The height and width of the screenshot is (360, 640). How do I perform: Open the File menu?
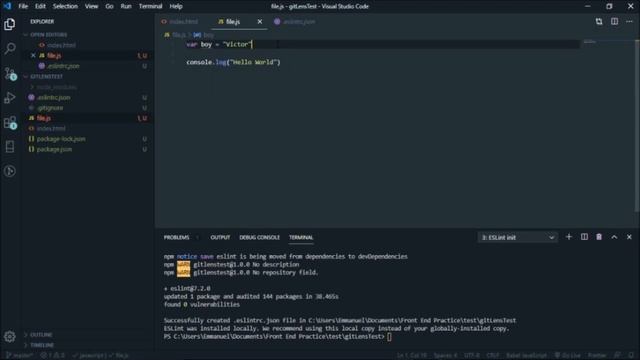coord(23,6)
